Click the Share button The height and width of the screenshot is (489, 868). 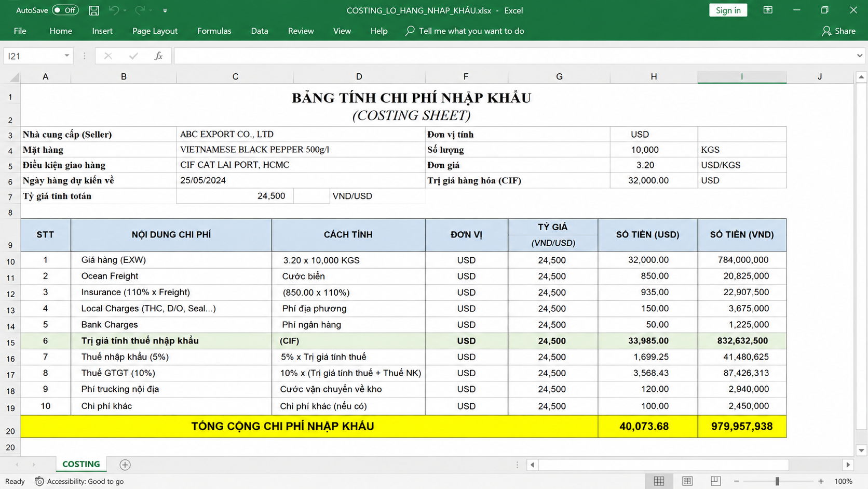(x=839, y=31)
